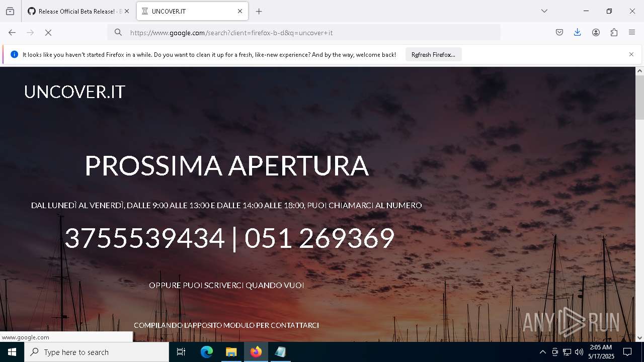Click the taskbar search box
Screen dimensions: 644x362
click(x=97, y=352)
